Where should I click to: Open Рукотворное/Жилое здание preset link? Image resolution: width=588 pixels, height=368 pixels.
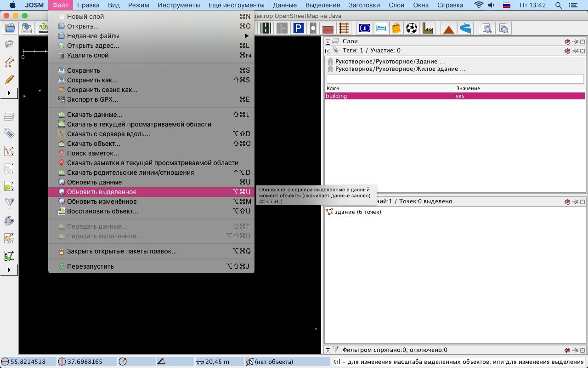pos(400,69)
